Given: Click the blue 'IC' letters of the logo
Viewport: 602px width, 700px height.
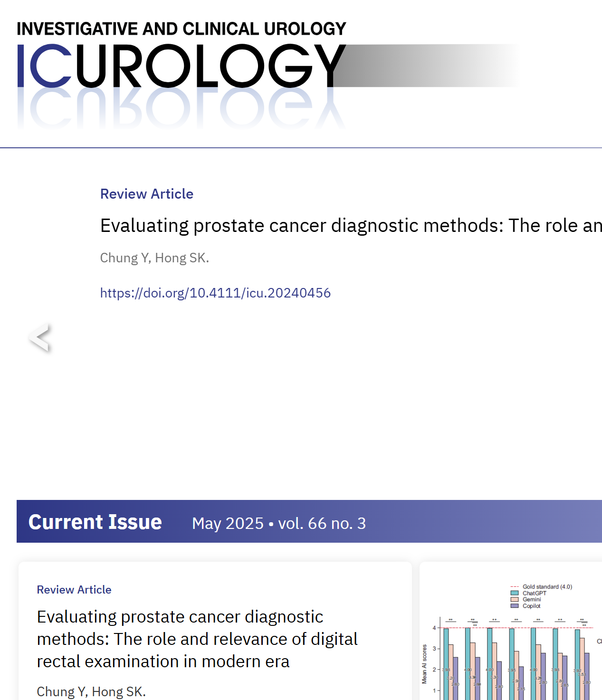Looking at the screenshot, I should point(45,66).
